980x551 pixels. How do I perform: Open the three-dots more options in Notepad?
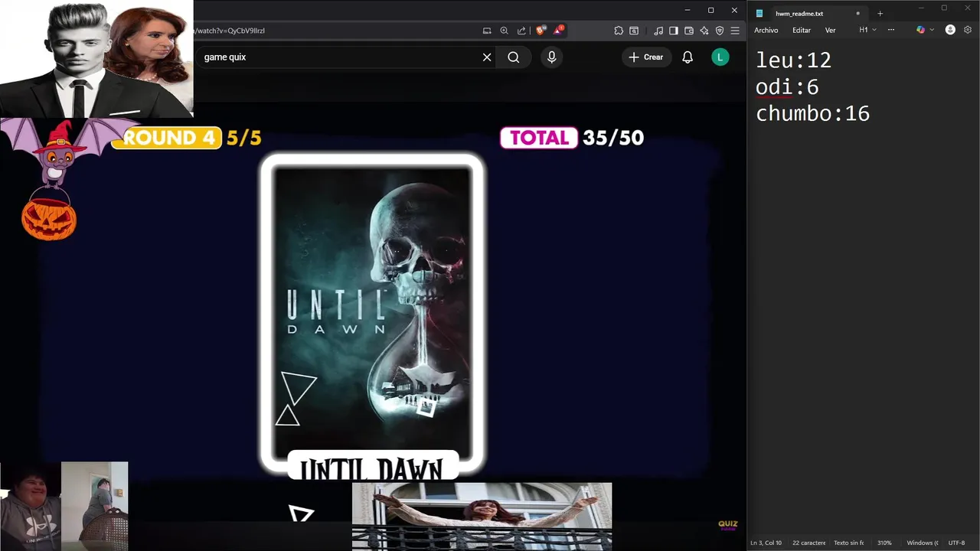[891, 30]
